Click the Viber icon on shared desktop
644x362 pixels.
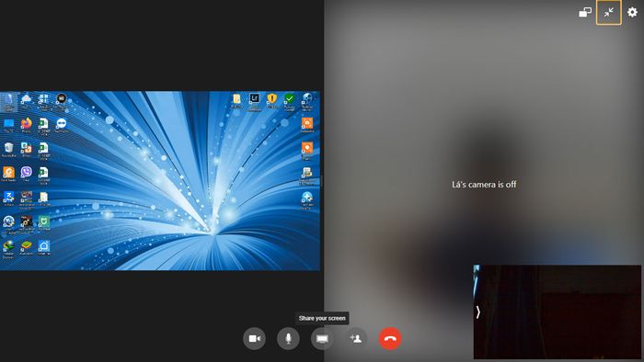[26, 172]
